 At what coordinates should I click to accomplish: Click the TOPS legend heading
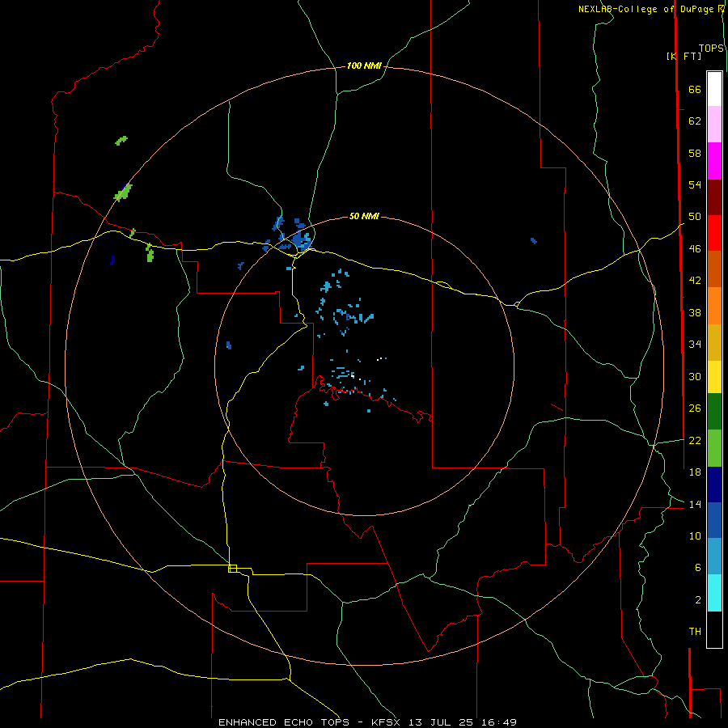pyautogui.click(x=711, y=49)
